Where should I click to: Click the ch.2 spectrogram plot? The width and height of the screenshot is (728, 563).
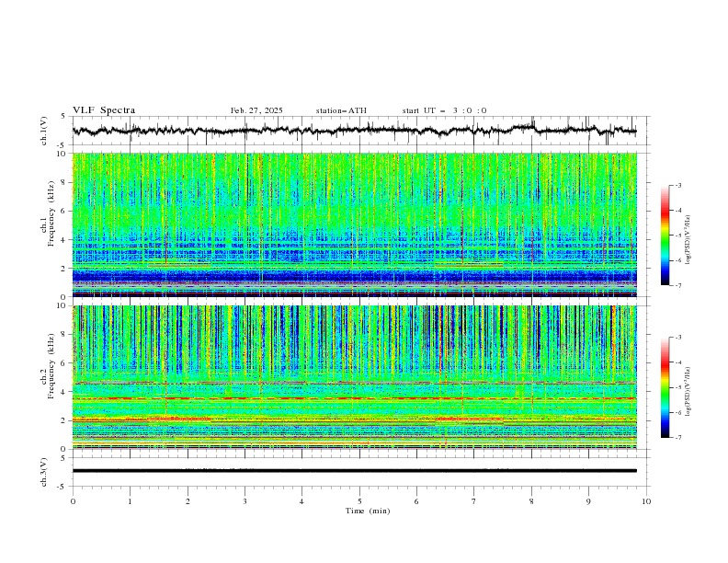[354, 377]
